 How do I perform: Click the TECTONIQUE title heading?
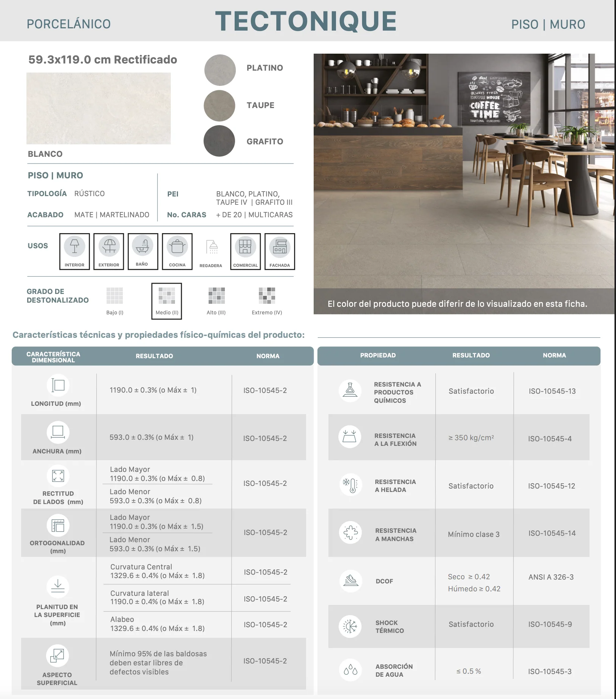[306, 21]
